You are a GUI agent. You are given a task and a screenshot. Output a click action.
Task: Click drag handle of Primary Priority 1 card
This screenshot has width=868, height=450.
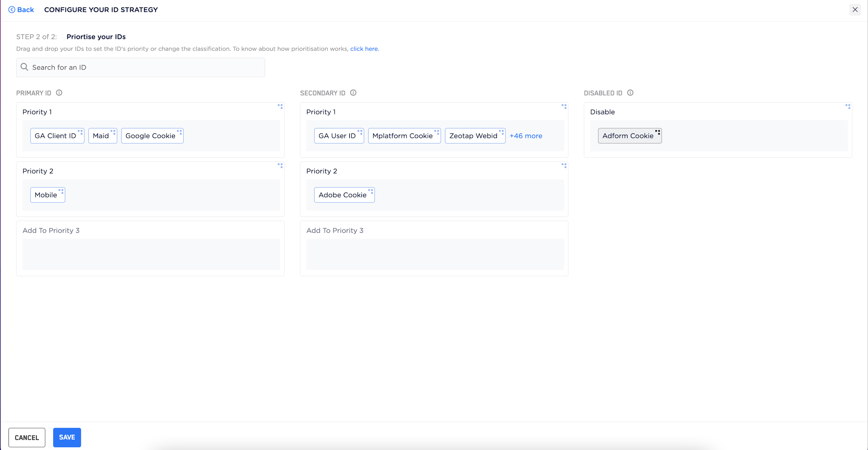(280, 106)
